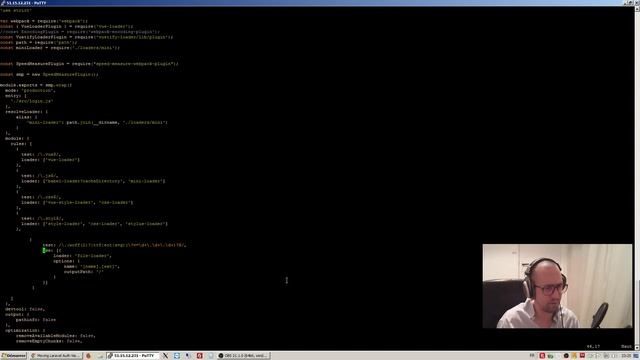Open the blue square icon in taskbar

(x=177, y=356)
